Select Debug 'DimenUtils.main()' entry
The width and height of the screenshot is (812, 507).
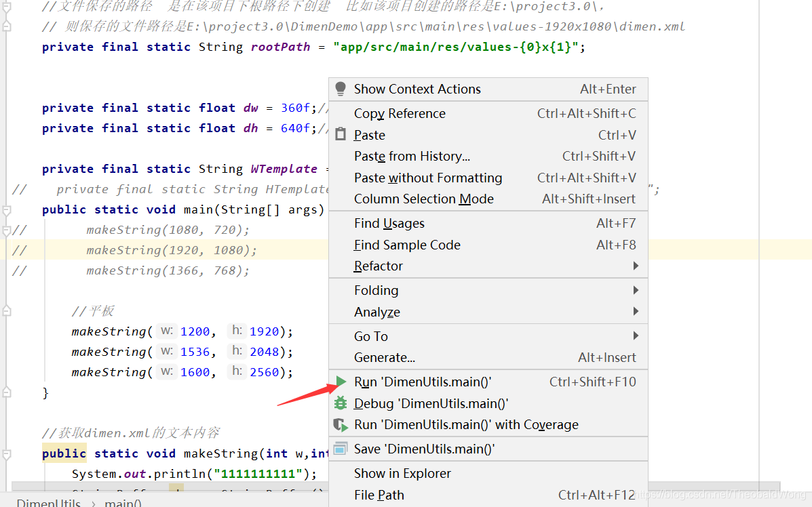488,403
